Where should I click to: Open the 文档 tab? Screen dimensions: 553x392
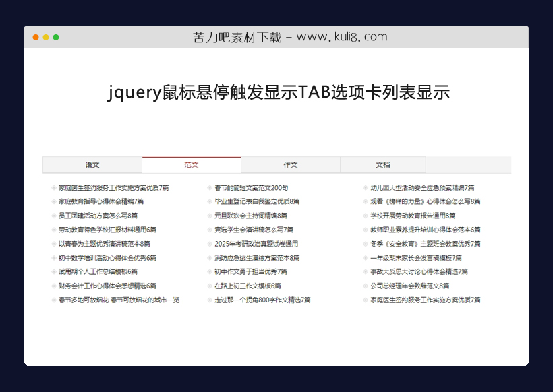click(383, 164)
